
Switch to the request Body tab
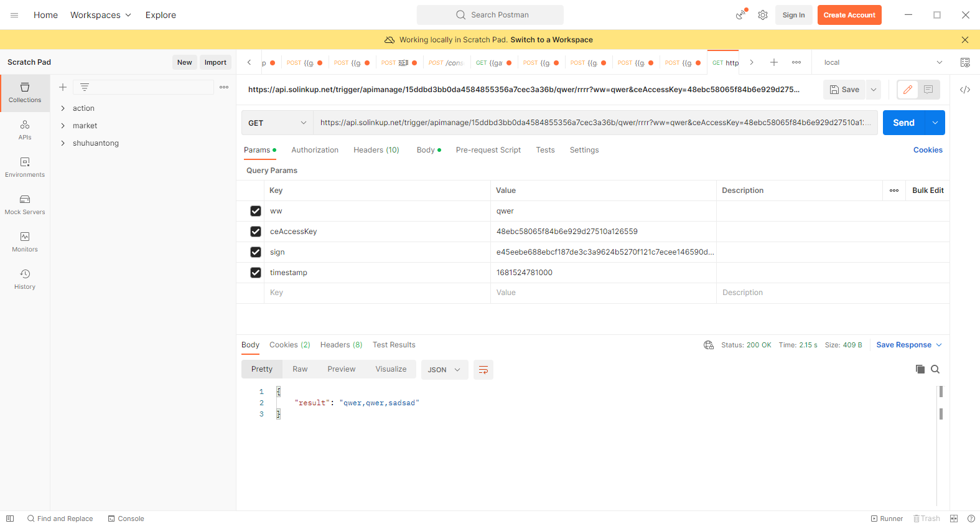pos(429,150)
